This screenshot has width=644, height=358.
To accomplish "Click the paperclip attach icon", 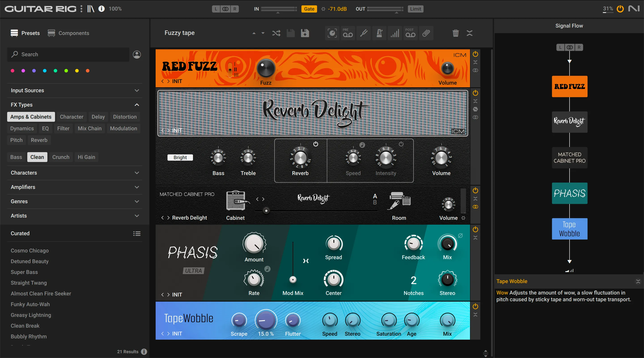I will (426, 33).
